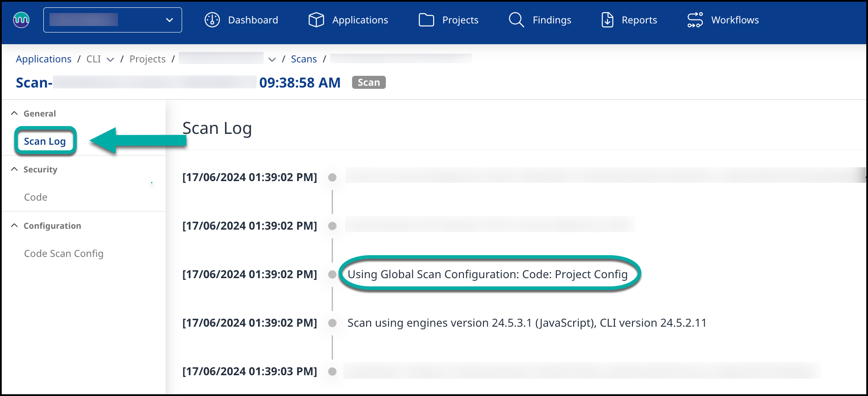Go to Scans breadcrumb link
This screenshot has width=868, height=396.
303,59
